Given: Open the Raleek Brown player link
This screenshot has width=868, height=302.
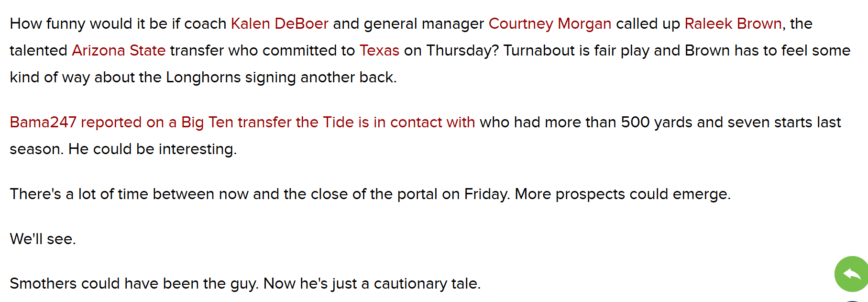Looking at the screenshot, I should tap(733, 24).
